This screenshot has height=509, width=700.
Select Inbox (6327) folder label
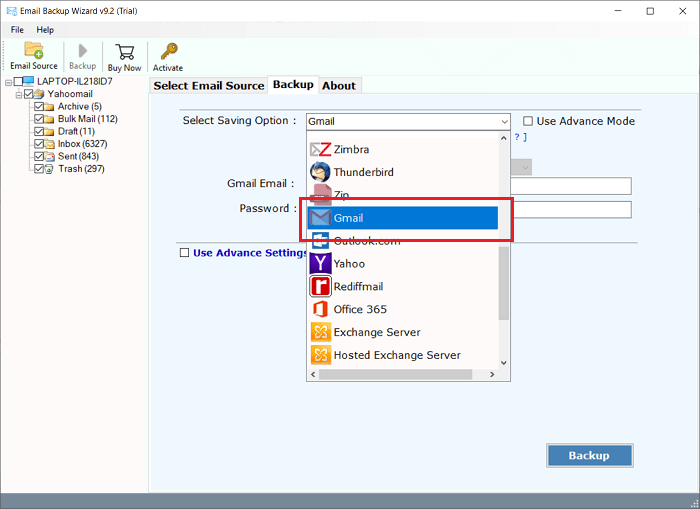coord(83,144)
